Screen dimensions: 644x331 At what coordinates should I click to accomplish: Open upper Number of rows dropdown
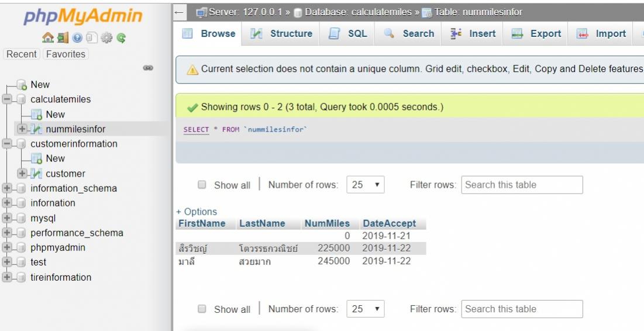(x=366, y=185)
